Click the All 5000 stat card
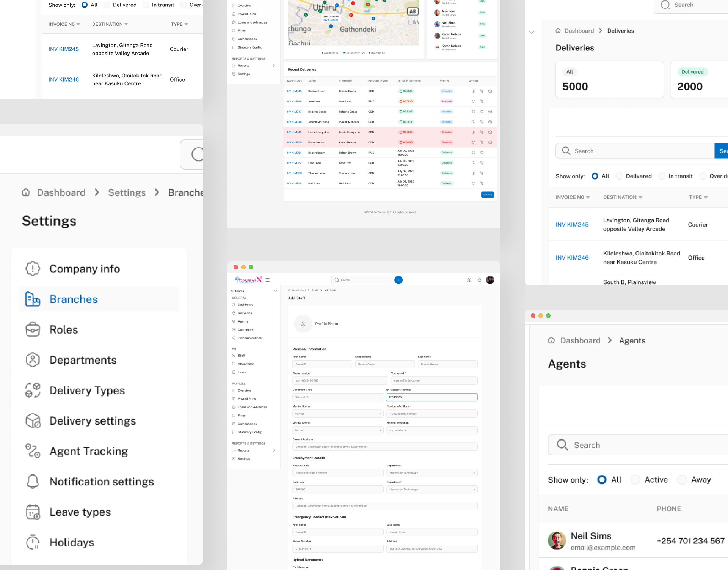Screen dimensions: 728x570 [x=610, y=79]
